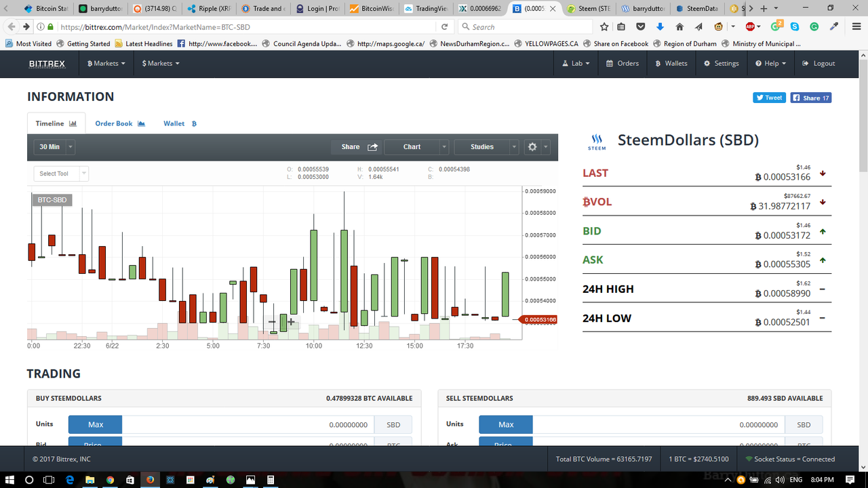Click the Steem logo beside SteemDollars

pyautogui.click(x=597, y=141)
